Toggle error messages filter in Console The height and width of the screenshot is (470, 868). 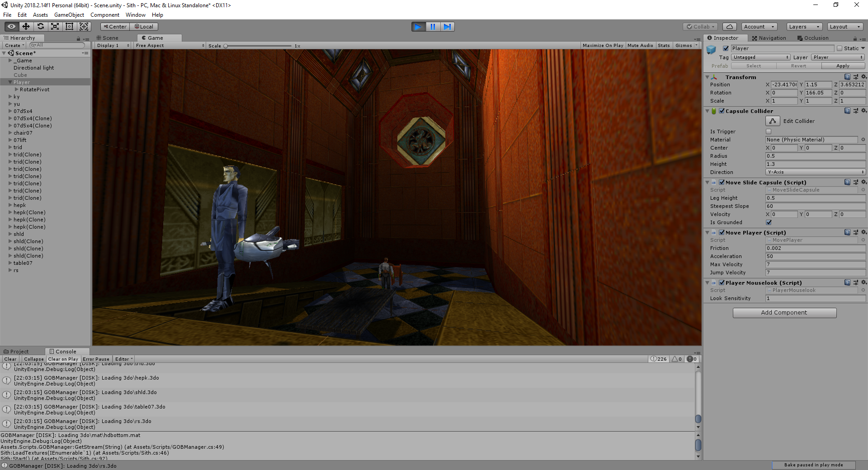click(692, 359)
